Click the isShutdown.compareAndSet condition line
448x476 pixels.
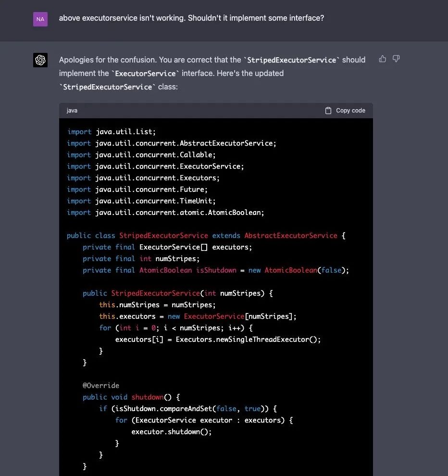(x=188, y=409)
